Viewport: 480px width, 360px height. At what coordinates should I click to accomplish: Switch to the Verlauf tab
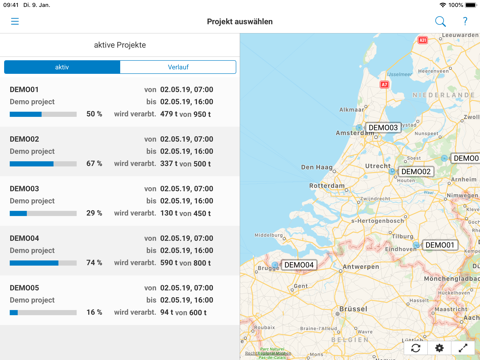[178, 67]
